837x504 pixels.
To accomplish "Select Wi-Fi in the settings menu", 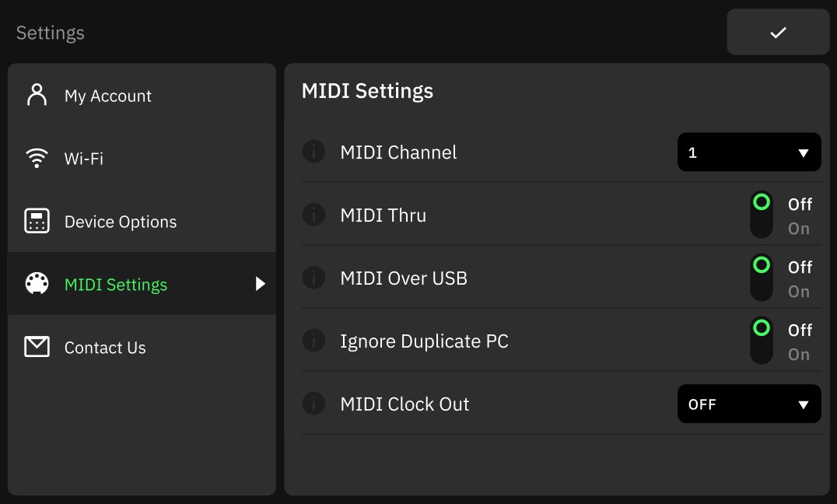I will coord(142,158).
